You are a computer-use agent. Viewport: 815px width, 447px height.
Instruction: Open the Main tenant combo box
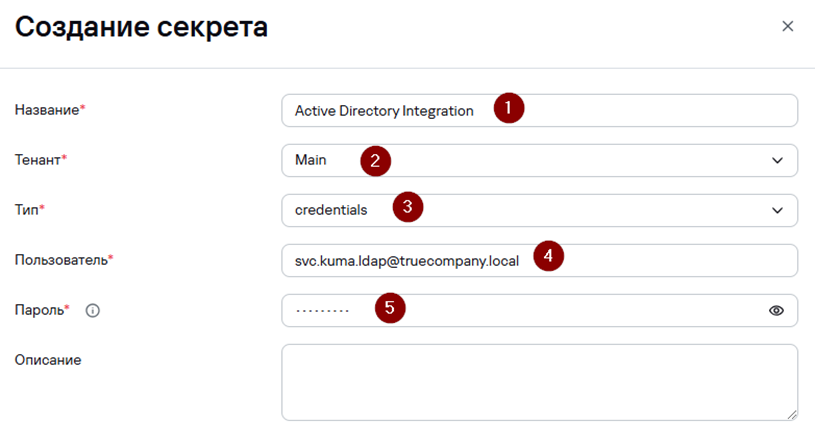(x=540, y=161)
